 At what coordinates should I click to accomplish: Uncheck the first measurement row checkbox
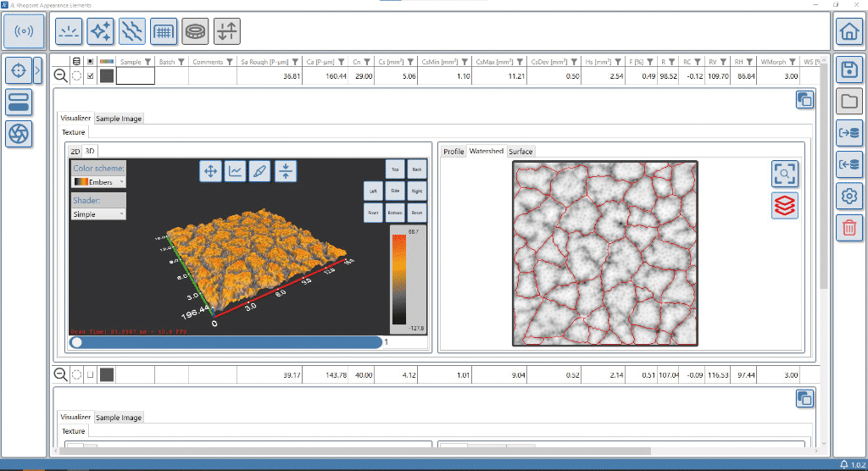(91, 76)
